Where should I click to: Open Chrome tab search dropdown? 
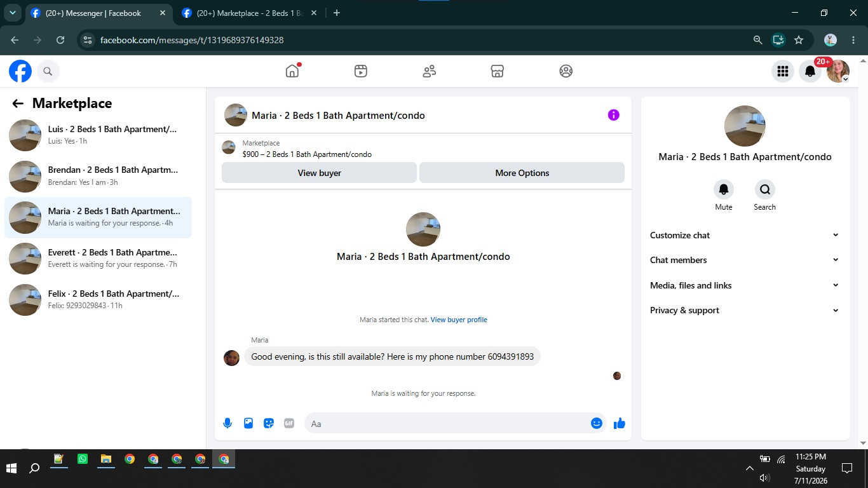[x=12, y=13]
